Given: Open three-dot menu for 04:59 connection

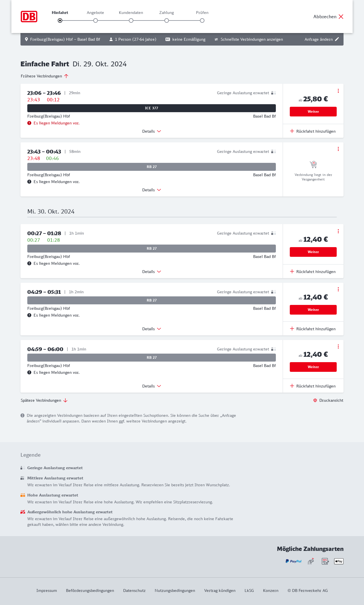Looking at the screenshot, I should 338,346.
